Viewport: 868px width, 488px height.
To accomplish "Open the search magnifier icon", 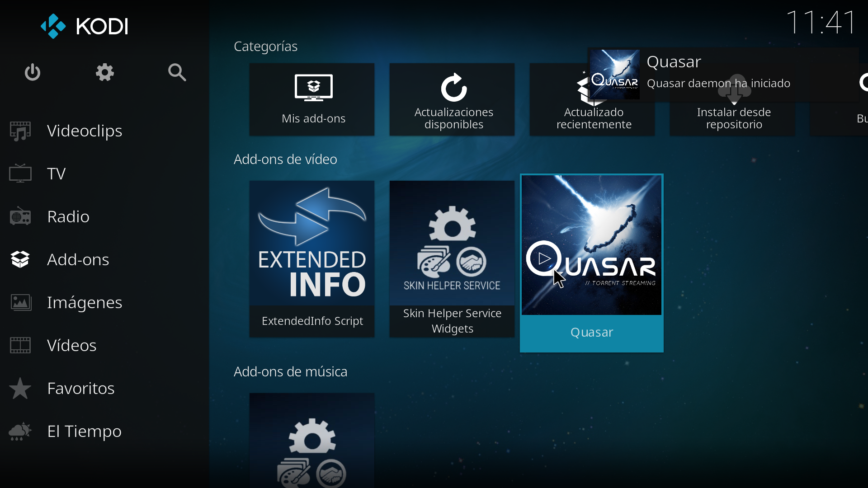I will coord(177,72).
